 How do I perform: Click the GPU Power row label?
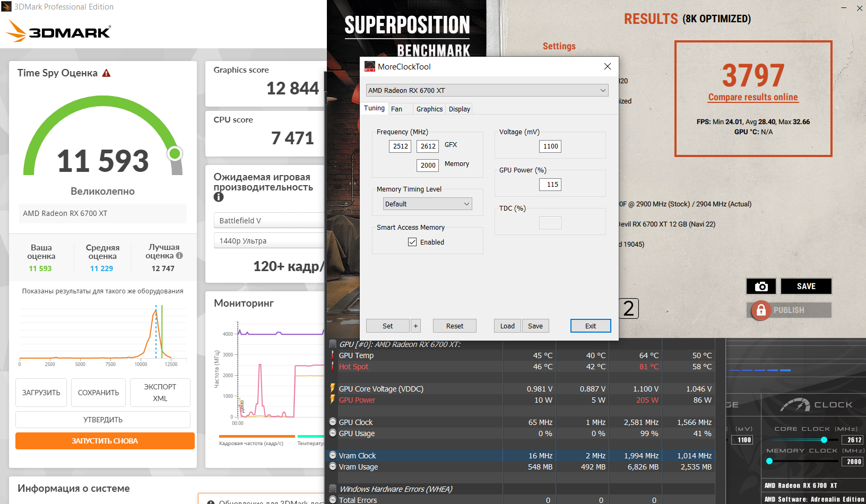357,400
